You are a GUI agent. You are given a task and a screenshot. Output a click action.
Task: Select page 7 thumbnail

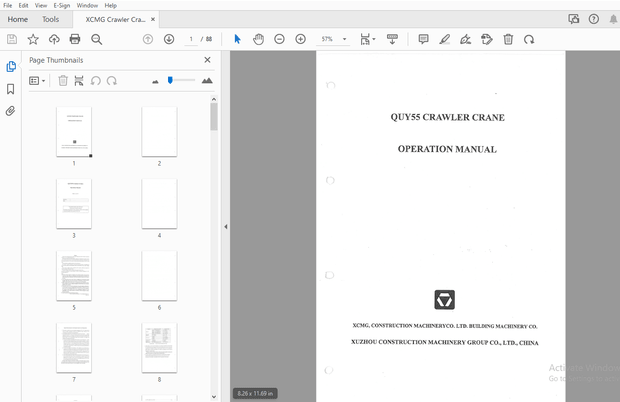tap(74, 347)
